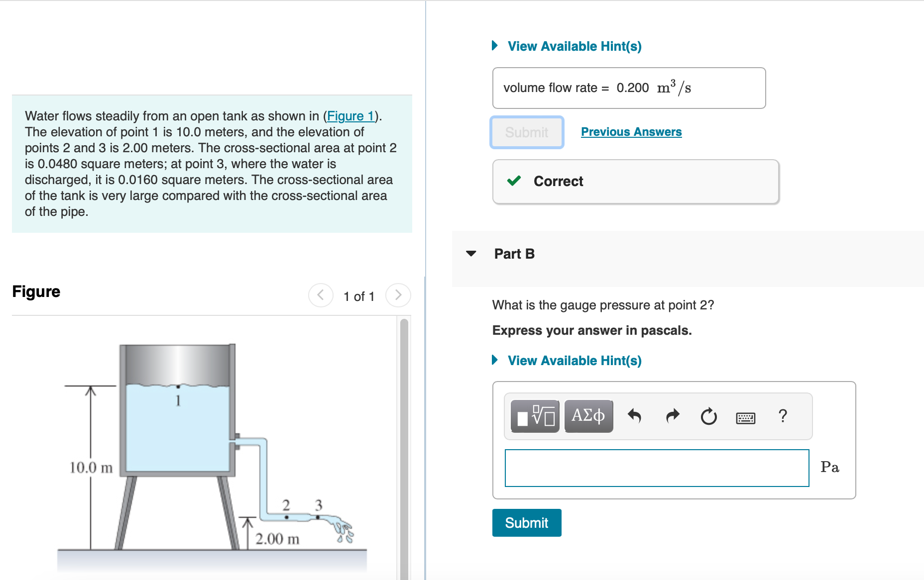Click the redo arrow in answer toolbar
This screenshot has width=924, height=580.
[x=672, y=416]
